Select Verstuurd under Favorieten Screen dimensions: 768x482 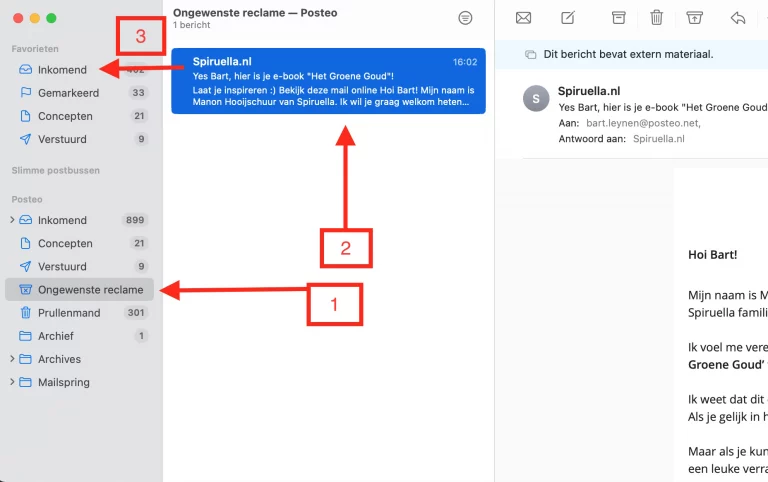[x=80, y=139]
